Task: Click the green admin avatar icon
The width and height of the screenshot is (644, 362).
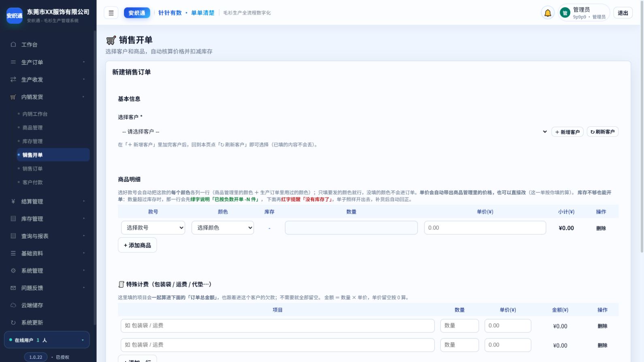Action: coord(565,13)
